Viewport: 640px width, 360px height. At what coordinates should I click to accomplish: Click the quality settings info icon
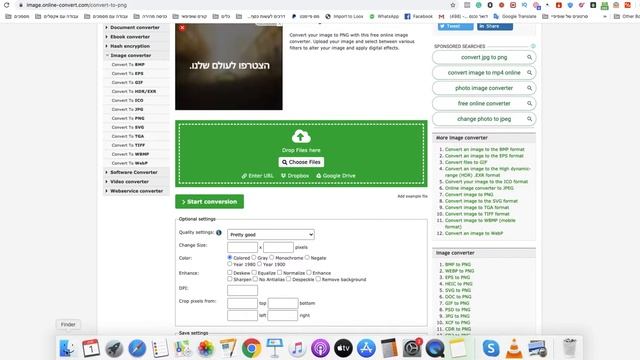(219, 233)
